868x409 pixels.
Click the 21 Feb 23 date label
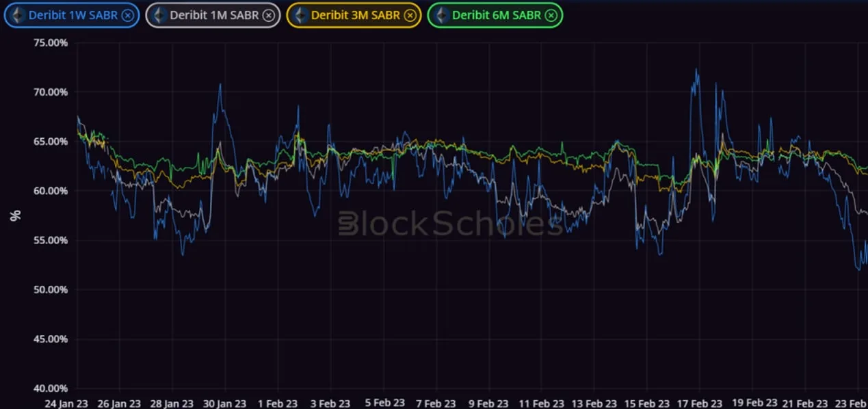pyautogui.click(x=806, y=403)
